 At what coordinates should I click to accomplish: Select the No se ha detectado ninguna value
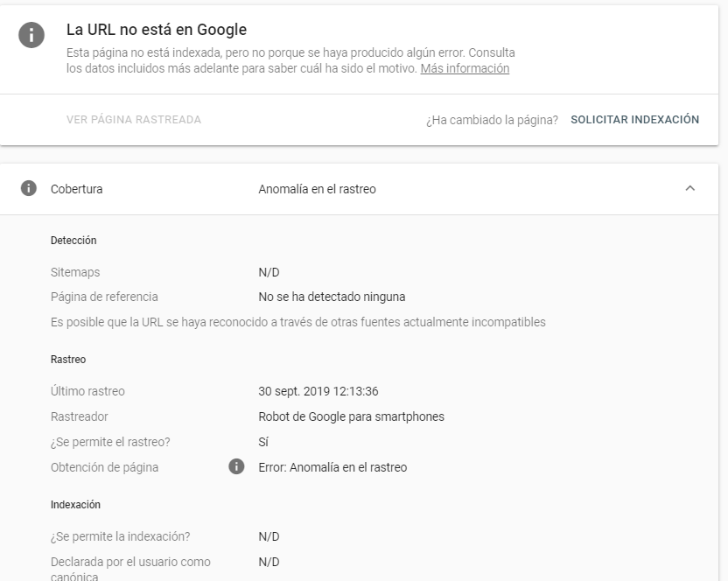tap(332, 297)
